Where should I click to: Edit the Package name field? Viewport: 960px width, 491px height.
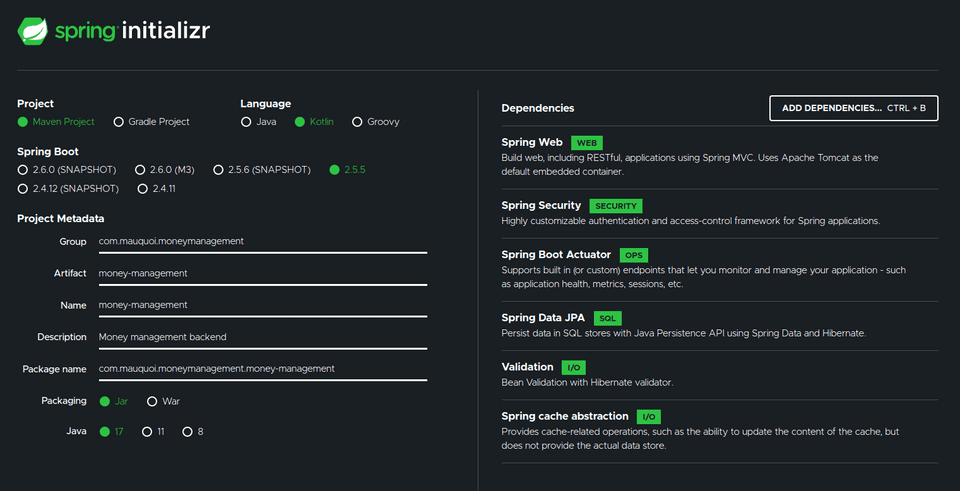tap(263, 369)
